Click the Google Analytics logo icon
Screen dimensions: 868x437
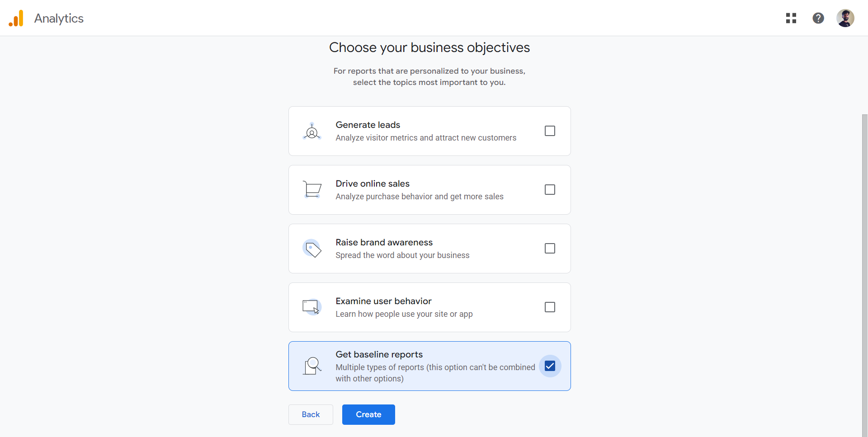(16, 18)
